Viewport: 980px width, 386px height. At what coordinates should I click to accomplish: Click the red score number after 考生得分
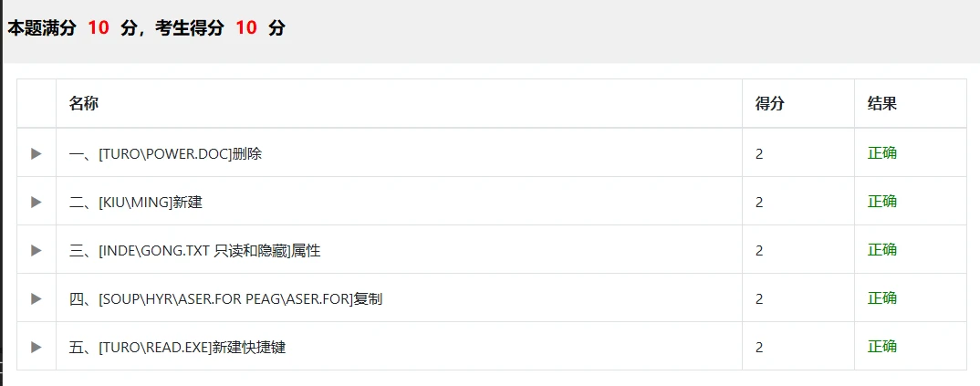click(245, 28)
